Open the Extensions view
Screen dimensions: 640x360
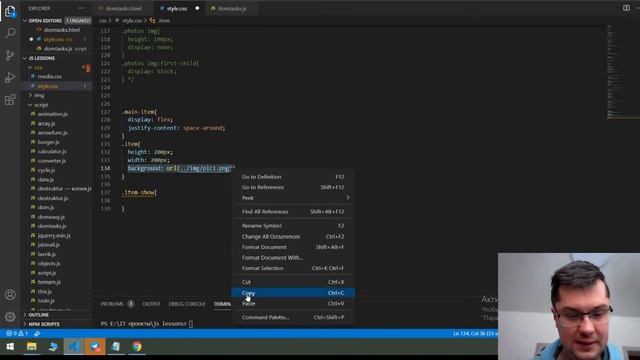[x=10, y=100]
